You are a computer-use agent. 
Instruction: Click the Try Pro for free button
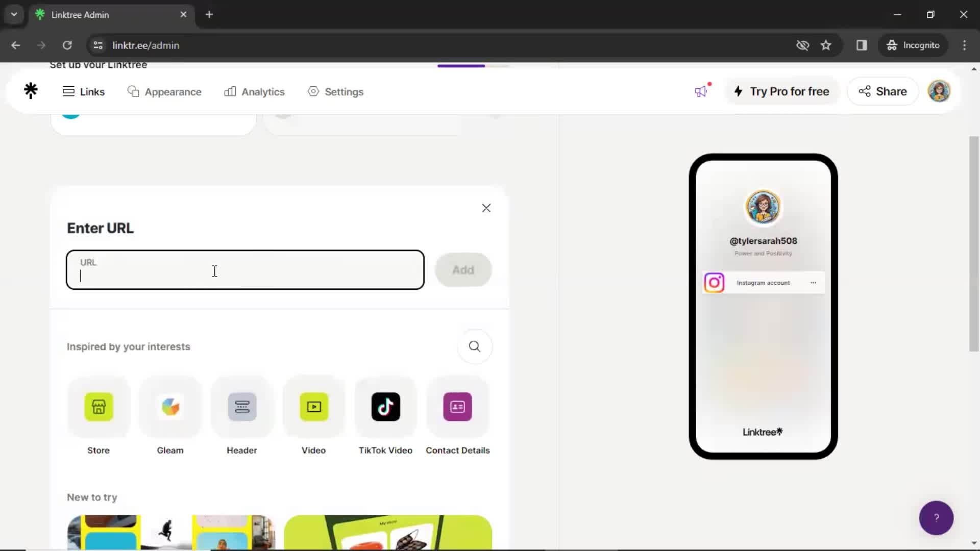782,91
